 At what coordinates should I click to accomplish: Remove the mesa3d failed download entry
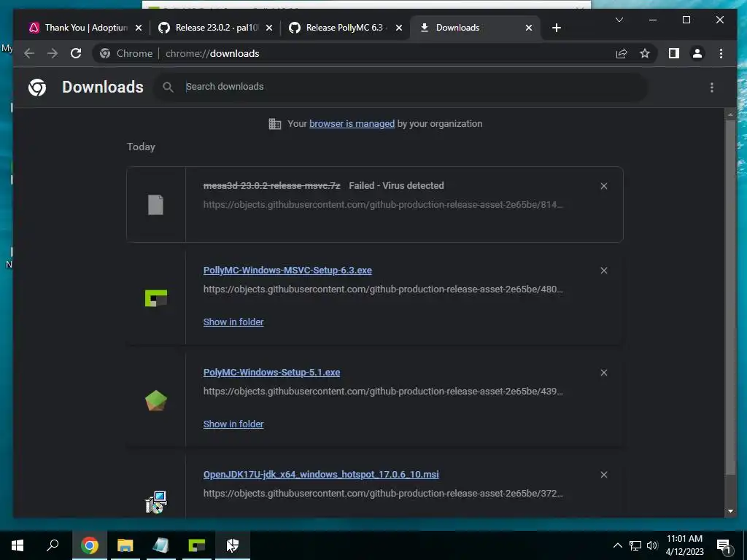coord(603,186)
